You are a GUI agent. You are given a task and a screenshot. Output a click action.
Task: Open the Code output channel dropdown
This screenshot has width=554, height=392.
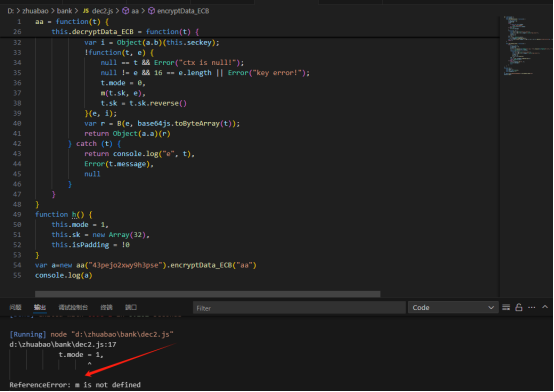pos(453,308)
